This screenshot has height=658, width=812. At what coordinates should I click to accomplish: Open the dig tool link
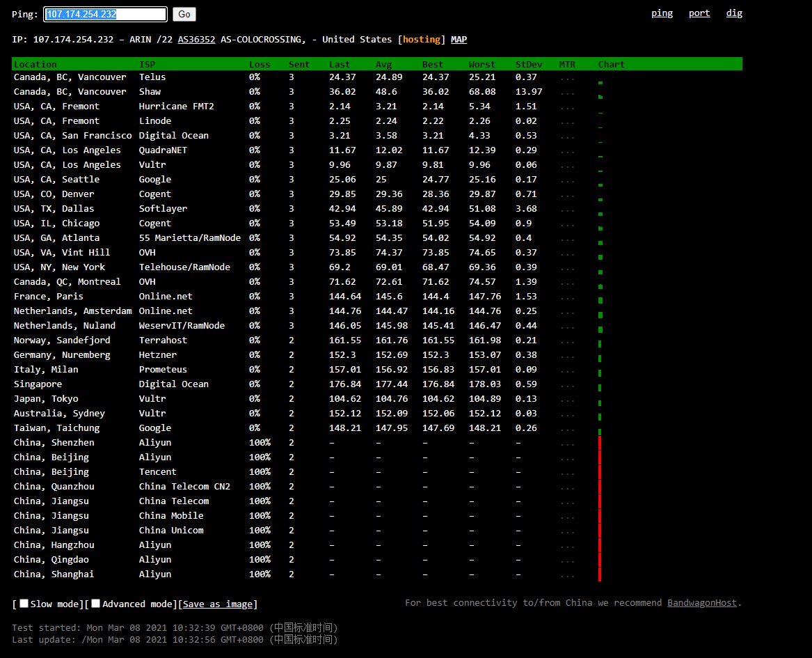pyautogui.click(x=734, y=13)
